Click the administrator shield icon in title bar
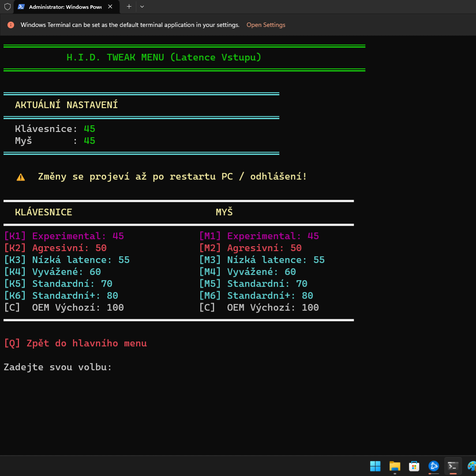The width and height of the screenshot is (476, 476). point(7,7)
